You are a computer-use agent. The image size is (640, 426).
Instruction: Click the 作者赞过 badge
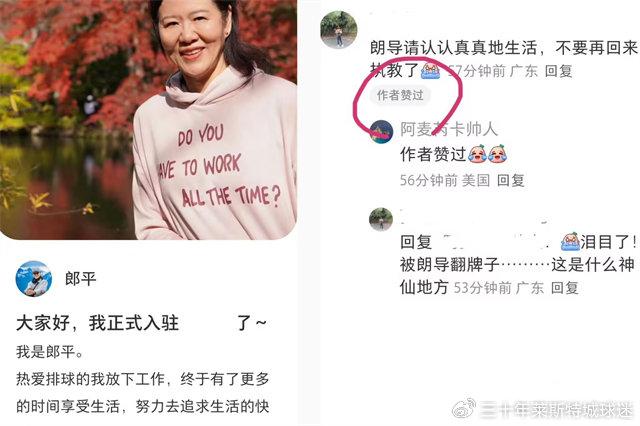400,95
